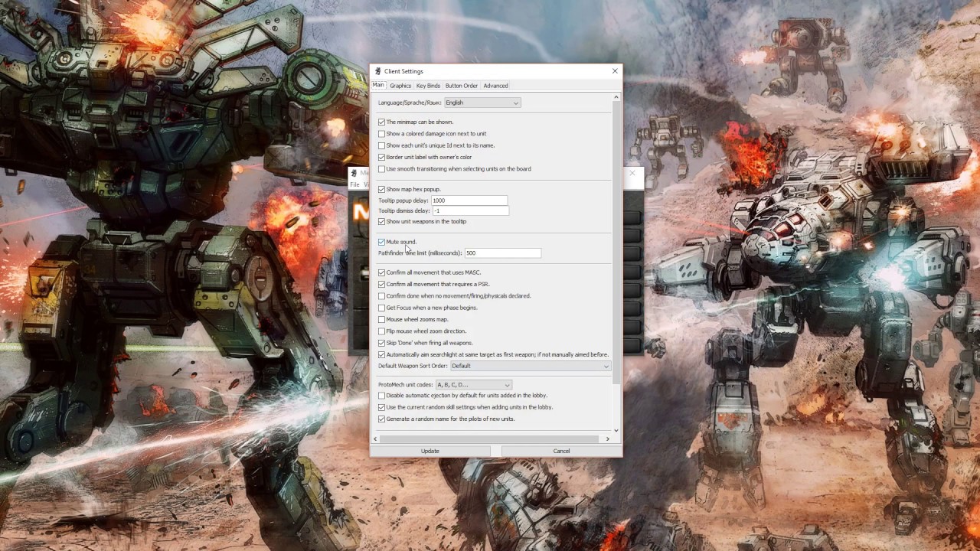980x551 pixels.
Task: Toggle 'Show map hex popup' checkbox
Action: click(x=382, y=189)
